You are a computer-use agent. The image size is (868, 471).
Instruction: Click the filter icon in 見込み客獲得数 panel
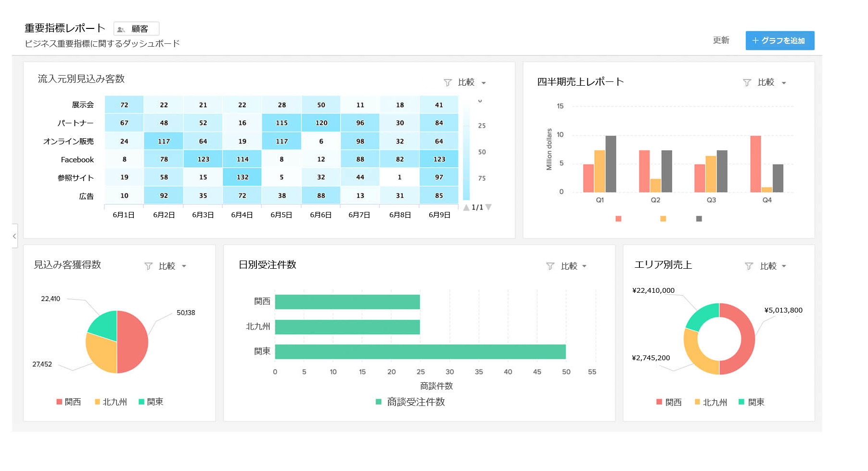(148, 266)
